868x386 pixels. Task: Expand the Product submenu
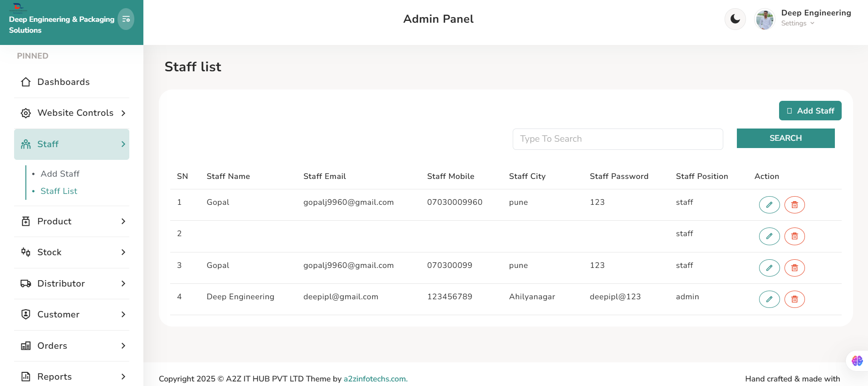[x=72, y=222]
